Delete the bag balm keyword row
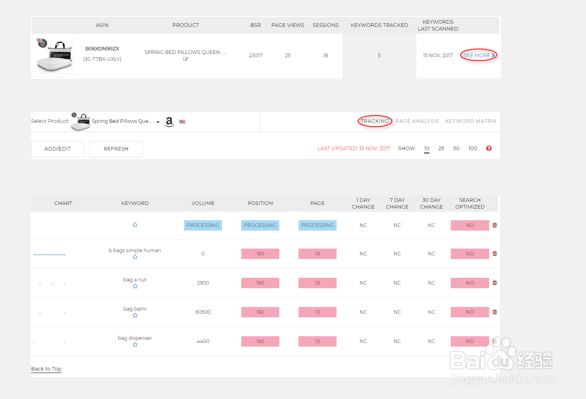586x399 pixels. [495, 312]
